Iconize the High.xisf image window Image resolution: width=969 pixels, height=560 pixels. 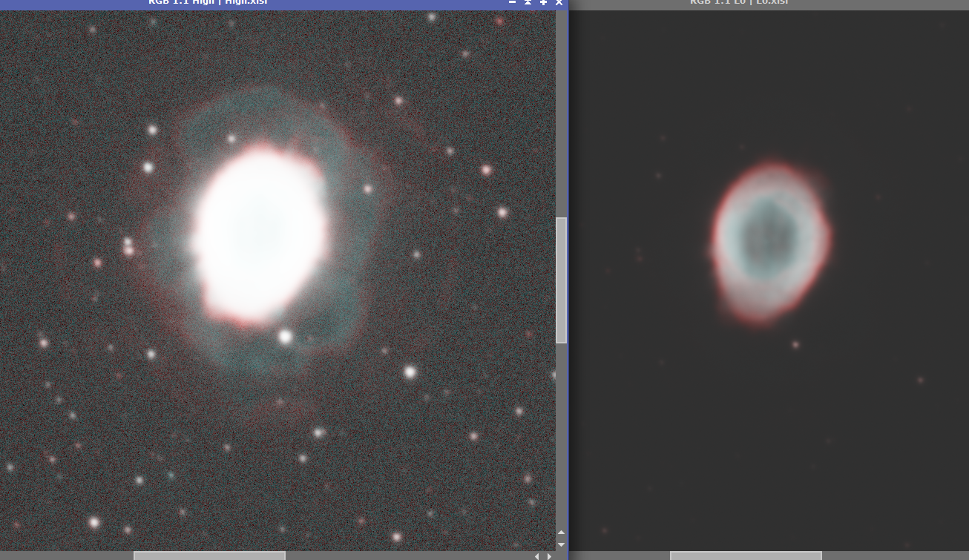click(513, 2)
